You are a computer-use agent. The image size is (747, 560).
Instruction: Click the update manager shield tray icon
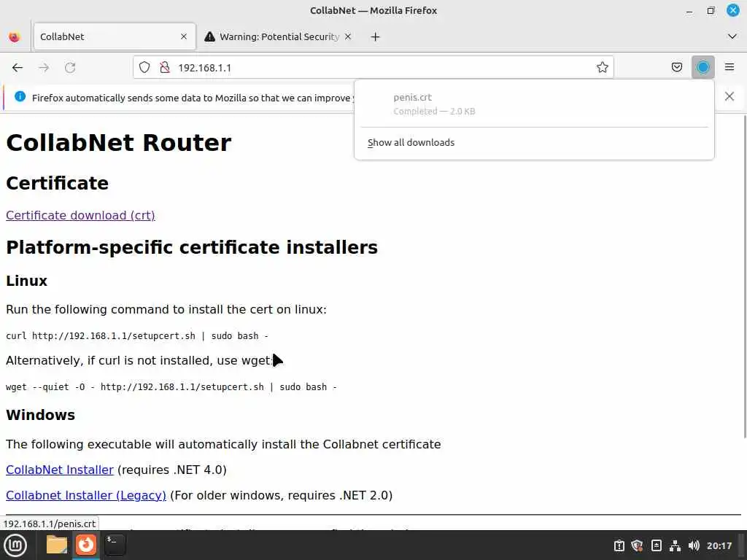pyautogui.click(x=637, y=545)
